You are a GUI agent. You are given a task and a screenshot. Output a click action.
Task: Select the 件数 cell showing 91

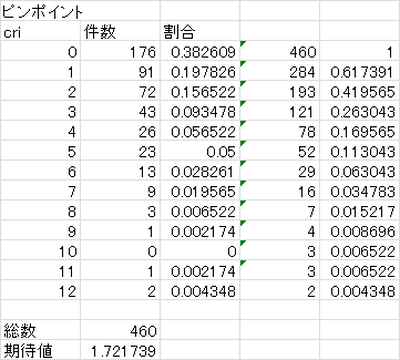click(120, 71)
